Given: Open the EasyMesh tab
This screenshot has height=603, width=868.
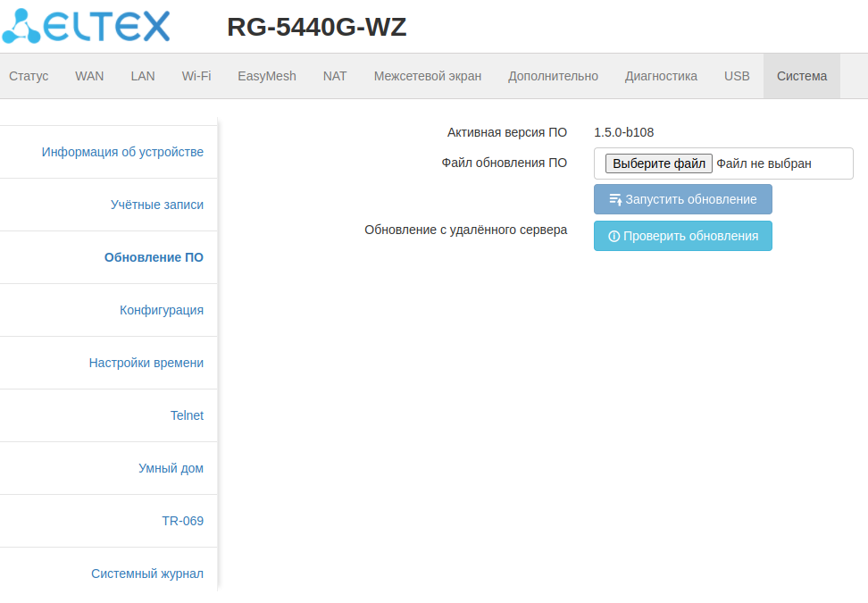Looking at the screenshot, I should point(267,77).
